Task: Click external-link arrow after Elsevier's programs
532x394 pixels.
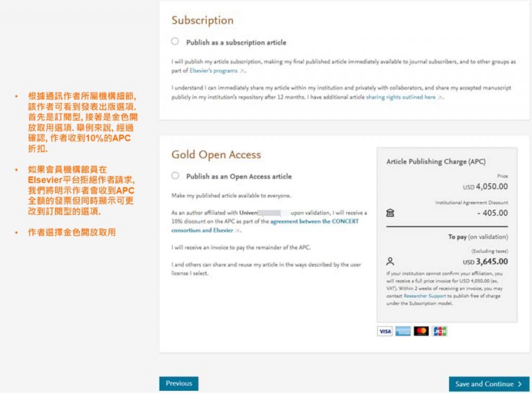Action: pyautogui.click(x=242, y=71)
